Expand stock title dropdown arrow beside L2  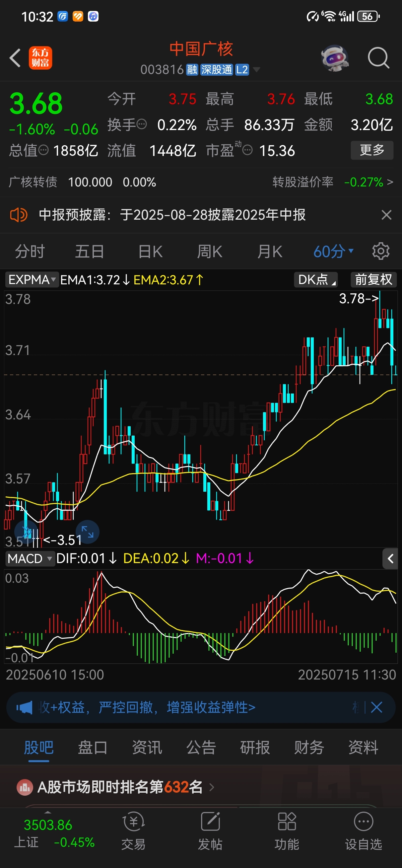[256, 70]
